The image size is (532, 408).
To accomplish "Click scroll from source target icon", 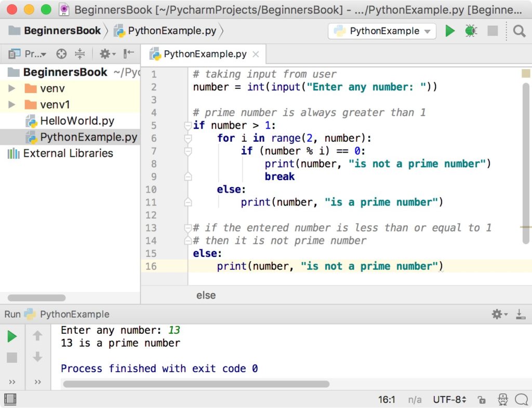I will pos(61,53).
